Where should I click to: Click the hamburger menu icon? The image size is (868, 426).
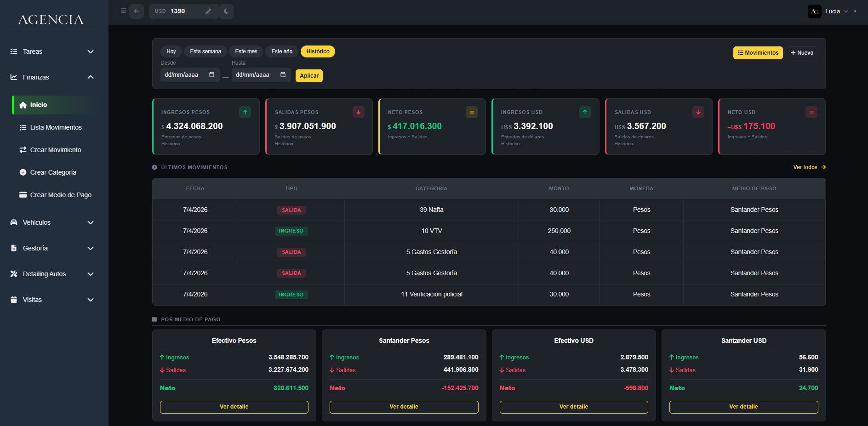tap(123, 11)
